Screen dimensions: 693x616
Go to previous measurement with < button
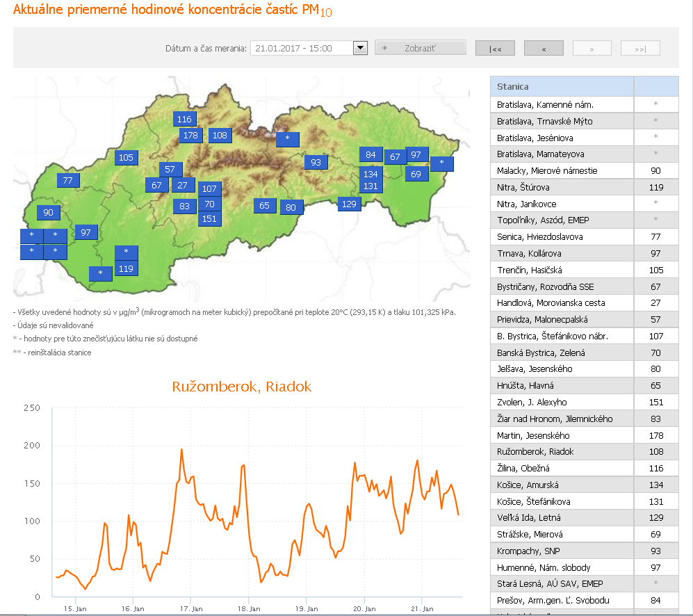(x=543, y=47)
